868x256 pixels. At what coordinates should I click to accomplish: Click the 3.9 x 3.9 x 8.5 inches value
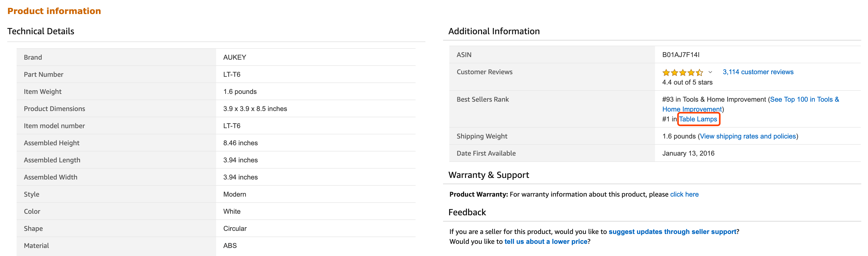255,109
